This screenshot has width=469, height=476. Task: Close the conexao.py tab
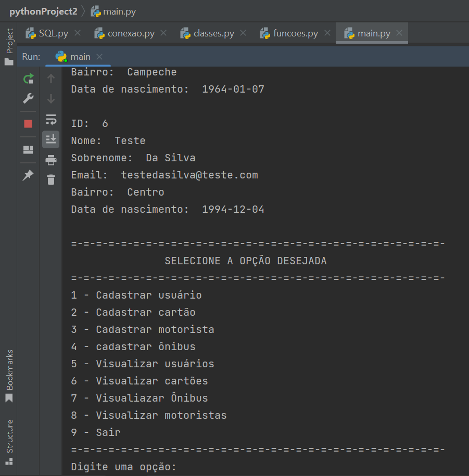click(x=163, y=33)
